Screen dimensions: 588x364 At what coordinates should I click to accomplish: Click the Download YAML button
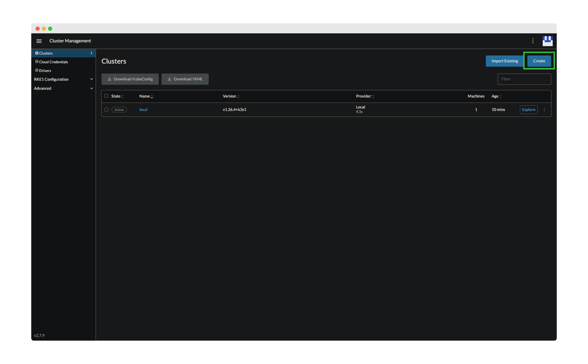pyautogui.click(x=185, y=79)
